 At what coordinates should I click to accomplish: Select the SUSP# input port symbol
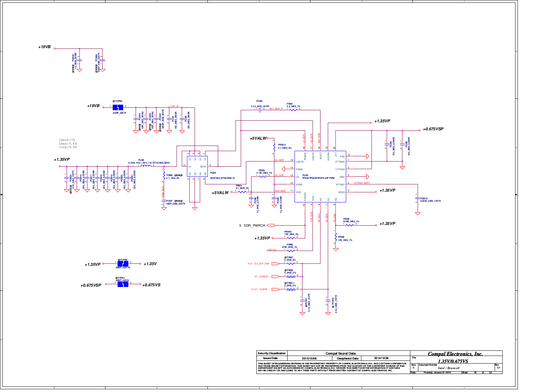click(275, 289)
